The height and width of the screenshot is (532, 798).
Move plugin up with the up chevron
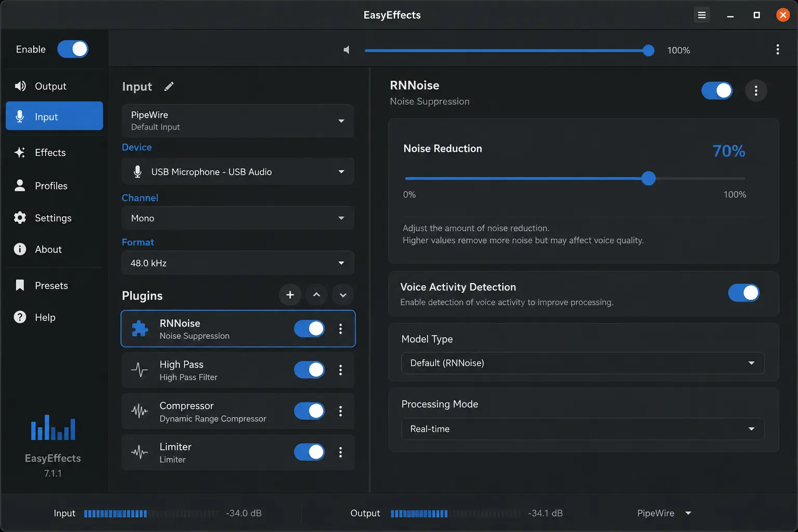(x=316, y=295)
